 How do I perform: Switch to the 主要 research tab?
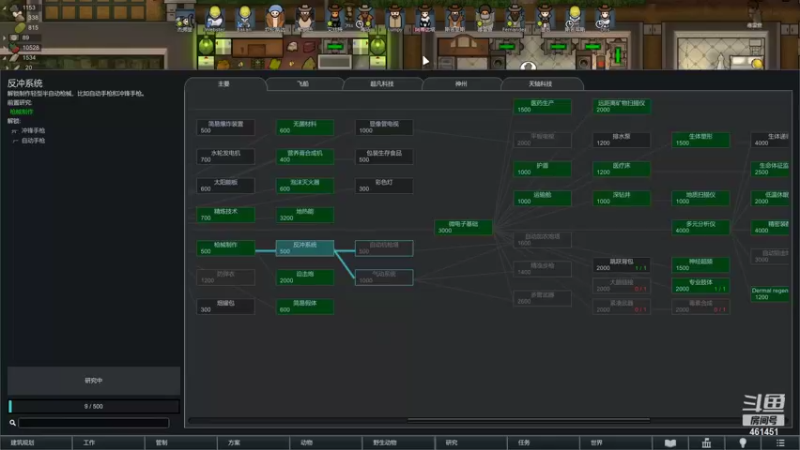pos(224,84)
